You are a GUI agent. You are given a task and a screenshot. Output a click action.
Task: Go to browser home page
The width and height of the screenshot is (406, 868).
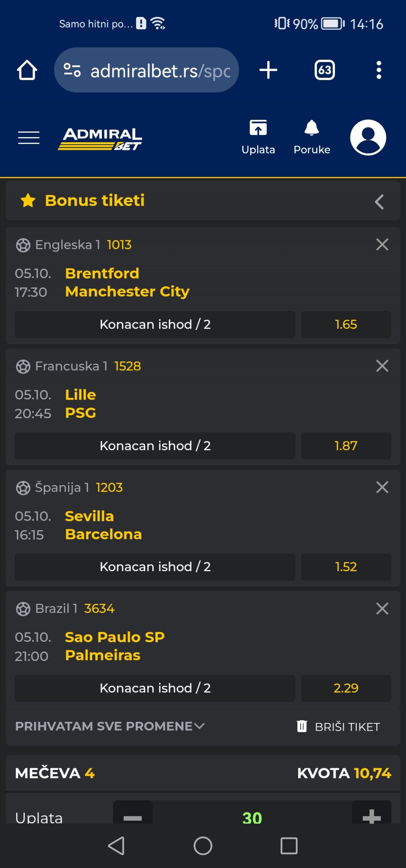(27, 70)
